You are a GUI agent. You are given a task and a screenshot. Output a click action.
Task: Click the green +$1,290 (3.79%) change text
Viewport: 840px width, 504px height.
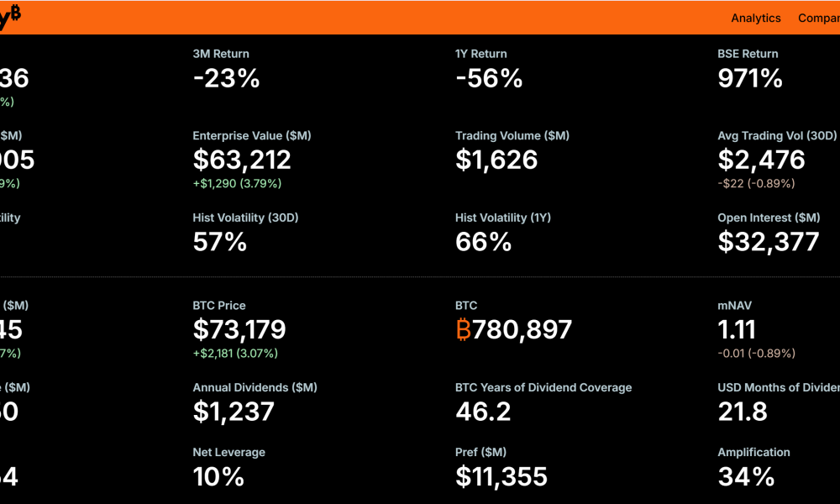237,183
